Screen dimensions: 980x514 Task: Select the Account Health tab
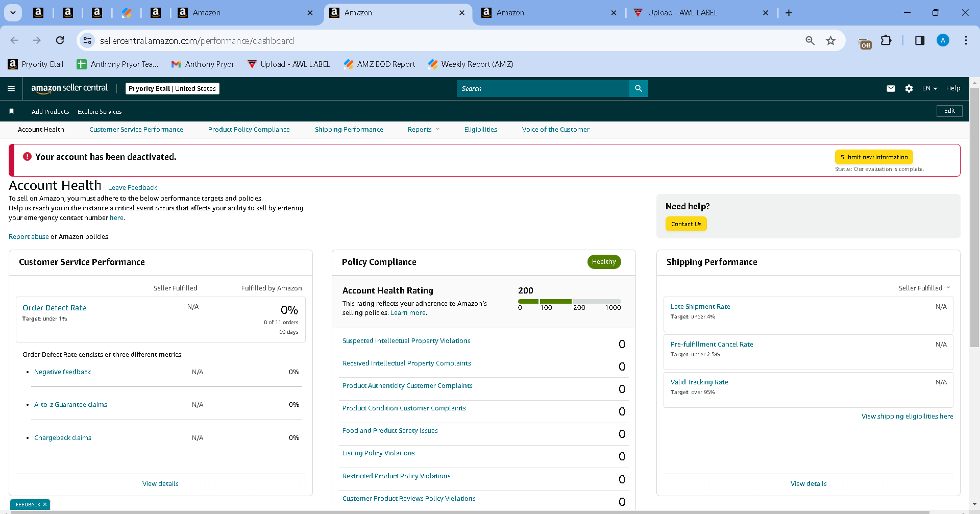(41, 130)
